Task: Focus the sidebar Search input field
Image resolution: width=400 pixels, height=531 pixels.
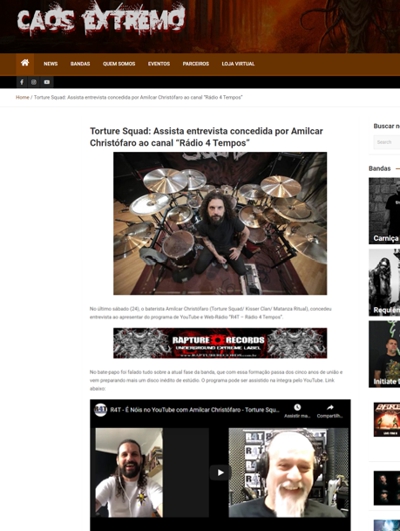Action: click(387, 142)
